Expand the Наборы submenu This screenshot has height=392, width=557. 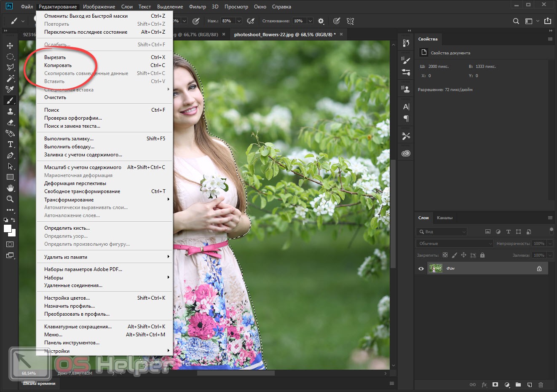coord(104,277)
